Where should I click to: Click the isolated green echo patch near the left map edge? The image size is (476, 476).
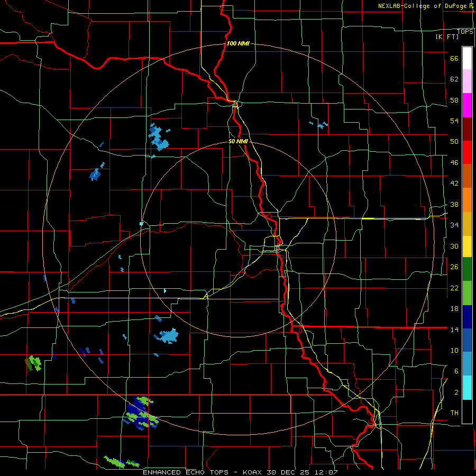[33, 363]
